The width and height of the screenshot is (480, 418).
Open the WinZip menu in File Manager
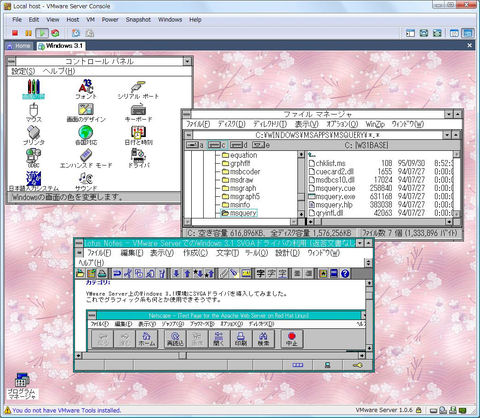tap(375, 124)
